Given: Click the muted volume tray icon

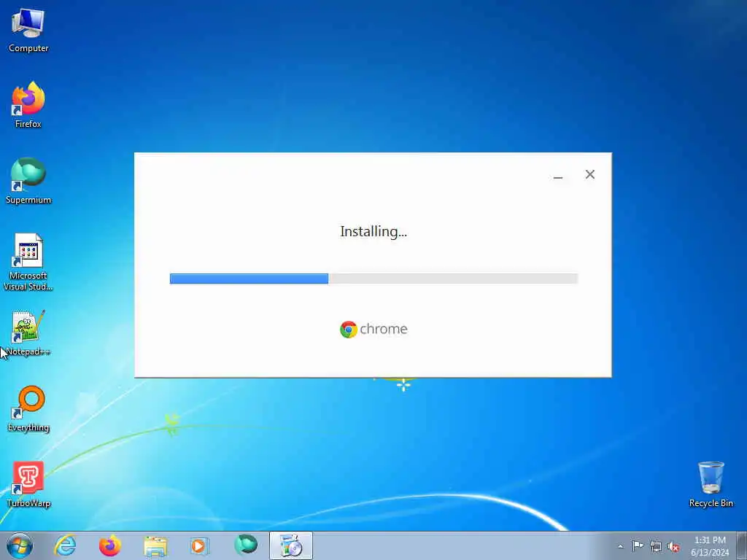Looking at the screenshot, I should [x=673, y=546].
